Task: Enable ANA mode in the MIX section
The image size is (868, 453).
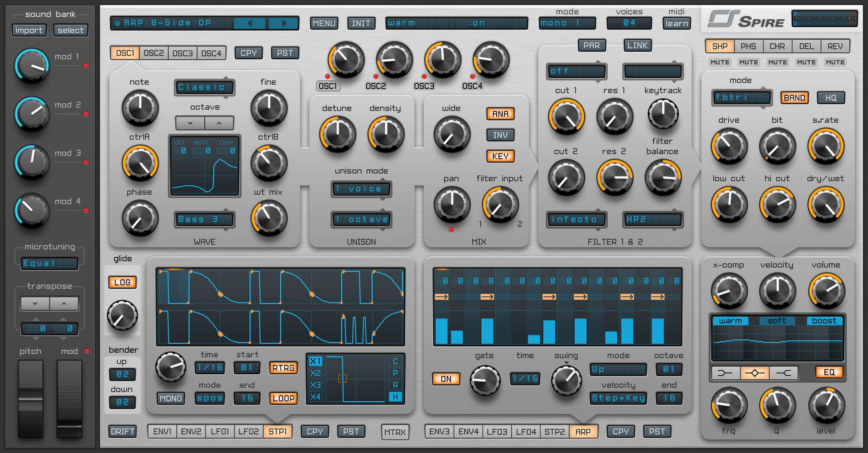Action: click(501, 114)
